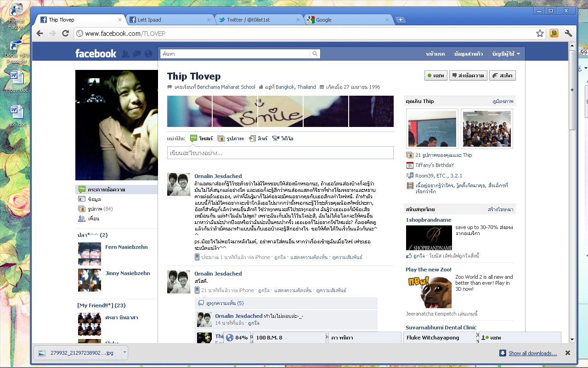
Task: Click the Zoo World monkey ad image
Action: click(x=429, y=291)
